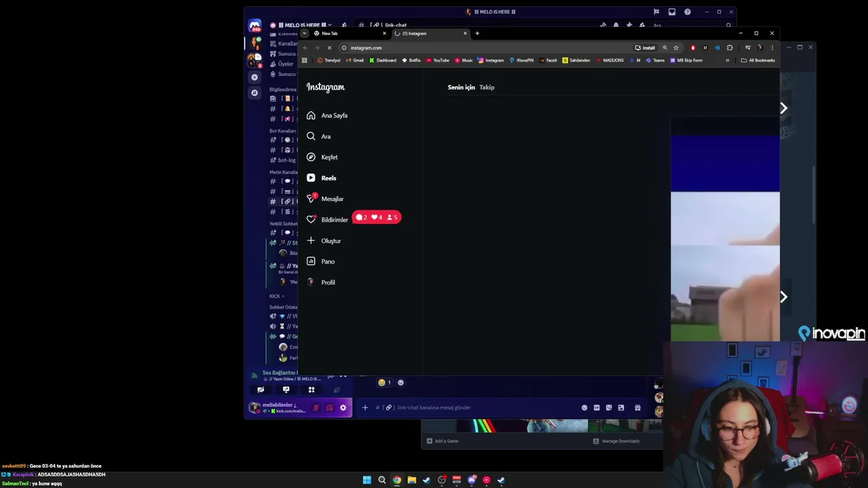Open Profil in Instagram sidebar
The image size is (868, 488).
click(321, 282)
